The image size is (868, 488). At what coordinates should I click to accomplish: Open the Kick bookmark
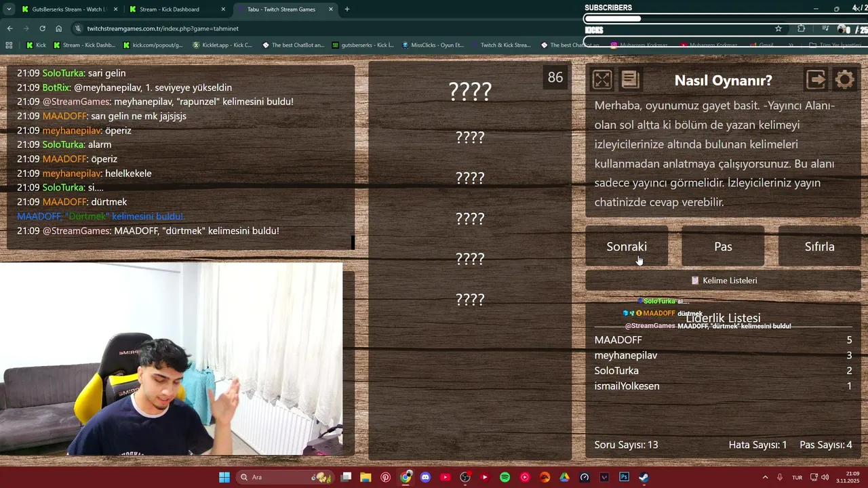[x=37, y=45]
